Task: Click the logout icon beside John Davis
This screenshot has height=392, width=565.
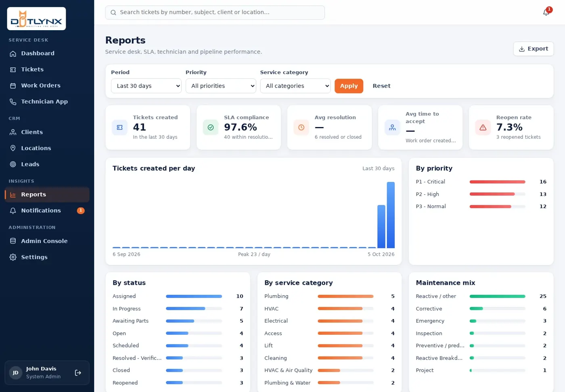Action: point(78,373)
